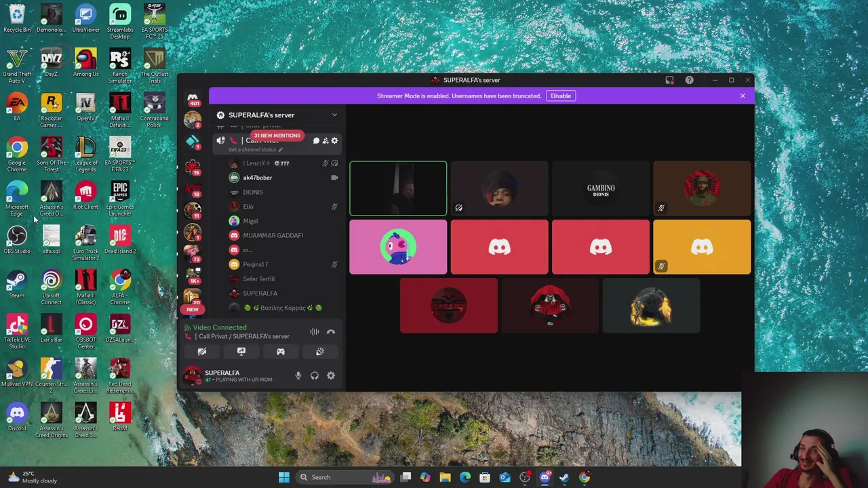The height and width of the screenshot is (488, 868).
Task: Select MUAMMAR GADDAFI in voice list
Action: click(283, 235)
